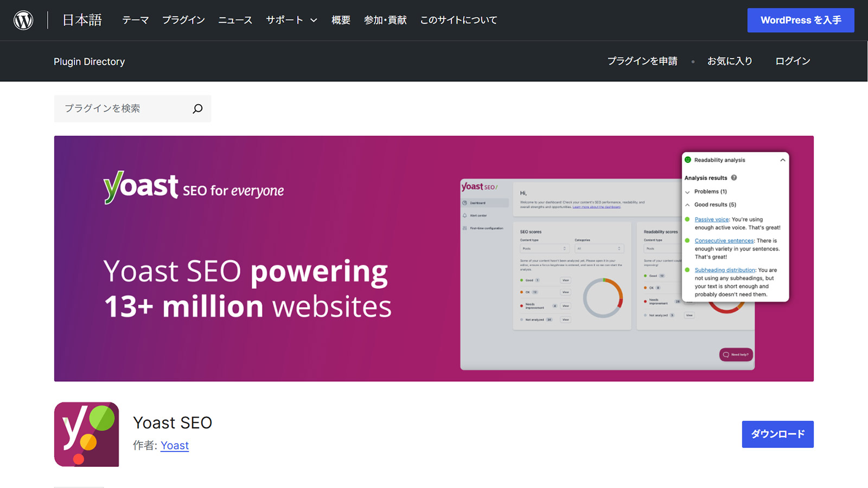Expand the サポート dropdown menu
Viewport: 868px width, 488px height.
tap(291, 20)
